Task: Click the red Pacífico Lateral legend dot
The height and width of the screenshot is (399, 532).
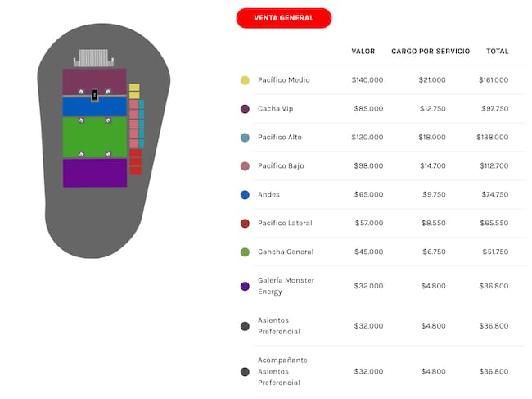Action: (x=245, y=224)
